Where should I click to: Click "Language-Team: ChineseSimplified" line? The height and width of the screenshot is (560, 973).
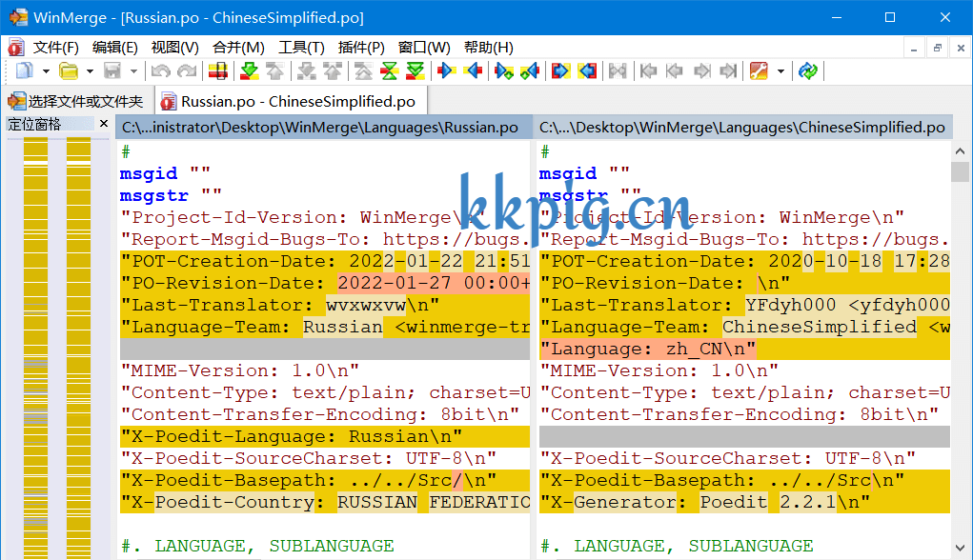[x=744, y=328]
